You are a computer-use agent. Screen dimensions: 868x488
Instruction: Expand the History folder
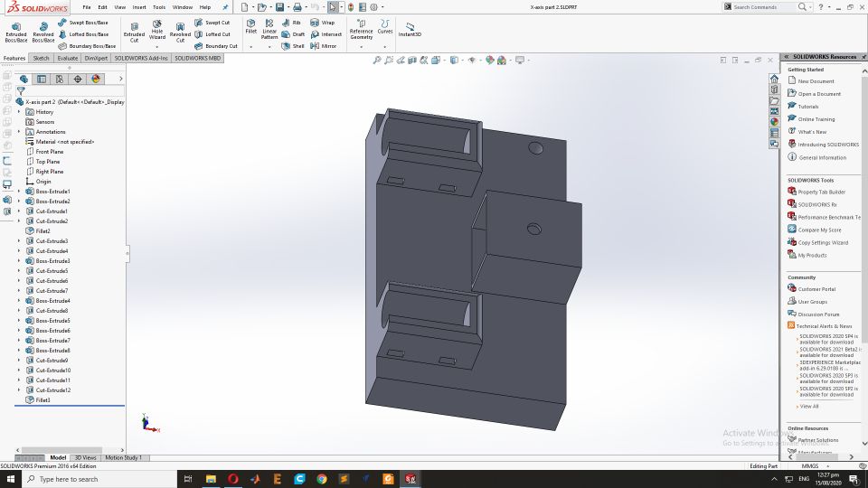[x=19, y=112]
